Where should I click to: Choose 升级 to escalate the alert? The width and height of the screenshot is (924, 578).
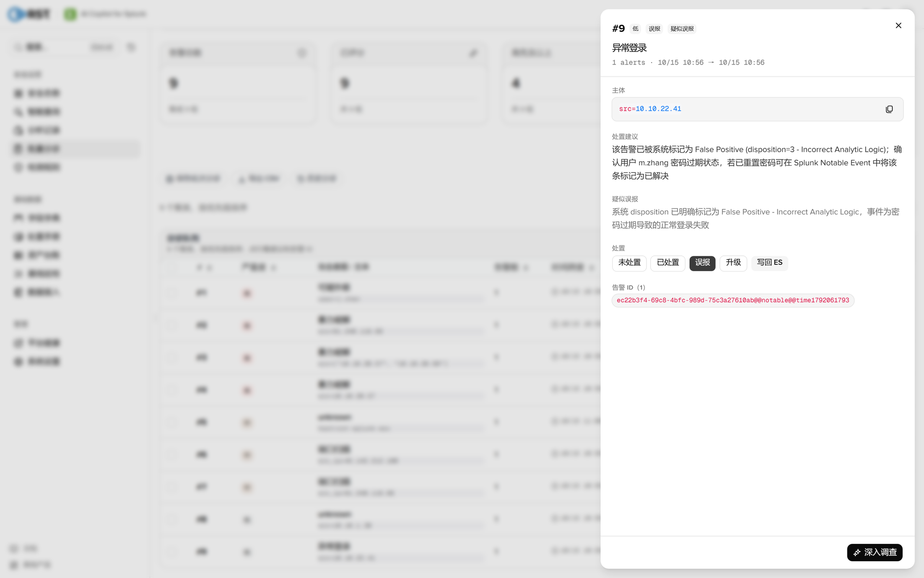[x=733, y=263]
